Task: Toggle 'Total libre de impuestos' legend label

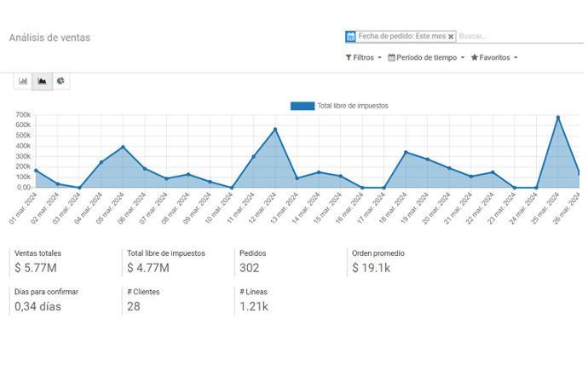Action: click(x=353, y=106)
